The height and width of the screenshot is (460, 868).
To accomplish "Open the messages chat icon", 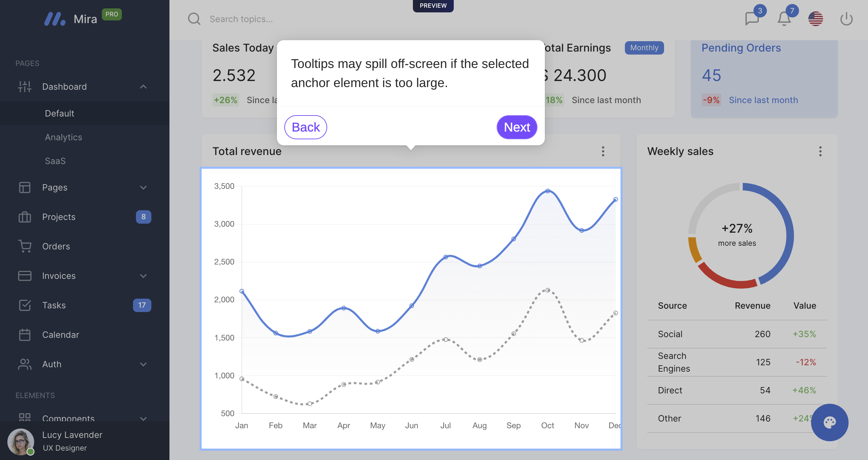I will [x=752, y=19].
